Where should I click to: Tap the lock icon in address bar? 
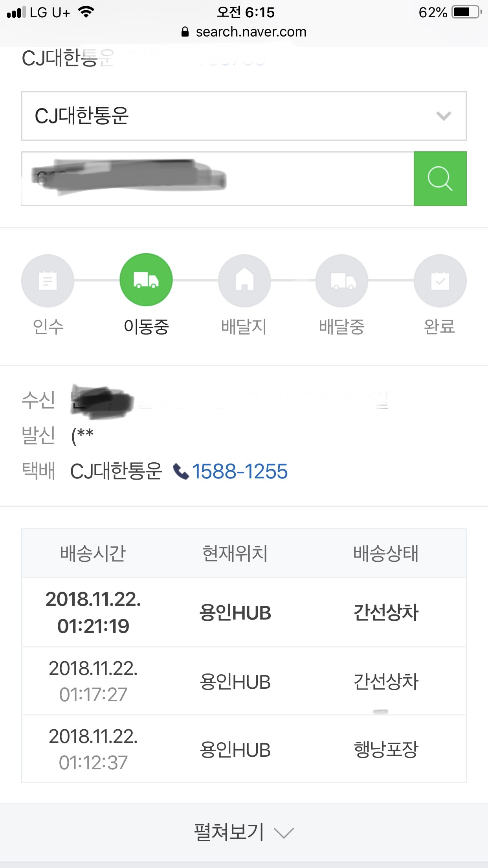[185, 32]
